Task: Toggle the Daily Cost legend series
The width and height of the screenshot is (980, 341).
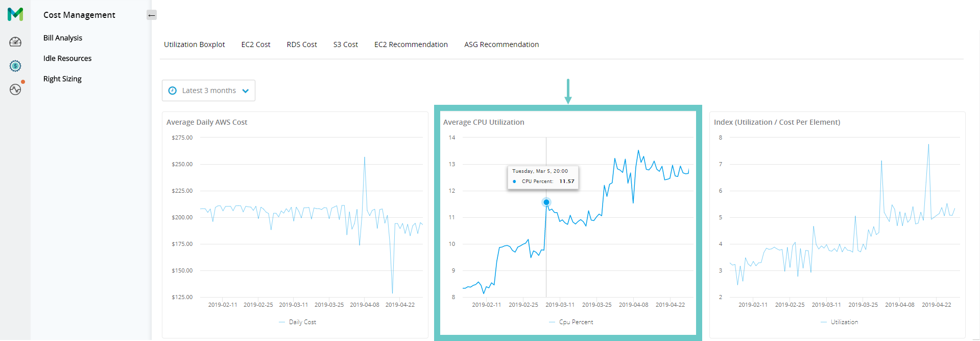Action: coord(298,322)
